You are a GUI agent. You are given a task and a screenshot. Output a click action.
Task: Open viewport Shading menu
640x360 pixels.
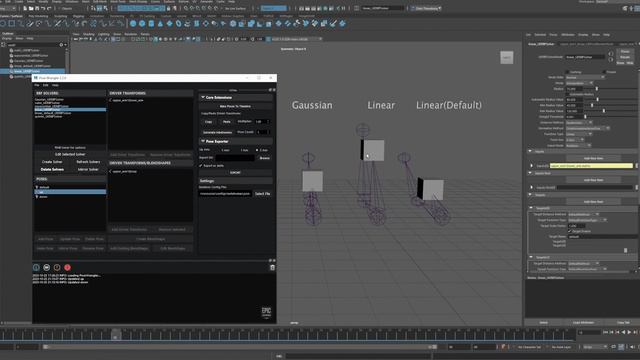point(89,34)
